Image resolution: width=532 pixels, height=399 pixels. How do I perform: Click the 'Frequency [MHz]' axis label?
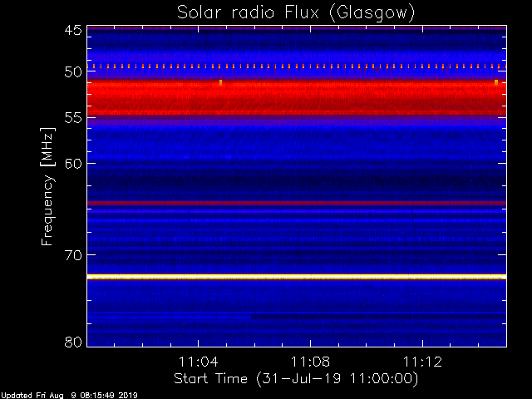[x=47, y=186]
